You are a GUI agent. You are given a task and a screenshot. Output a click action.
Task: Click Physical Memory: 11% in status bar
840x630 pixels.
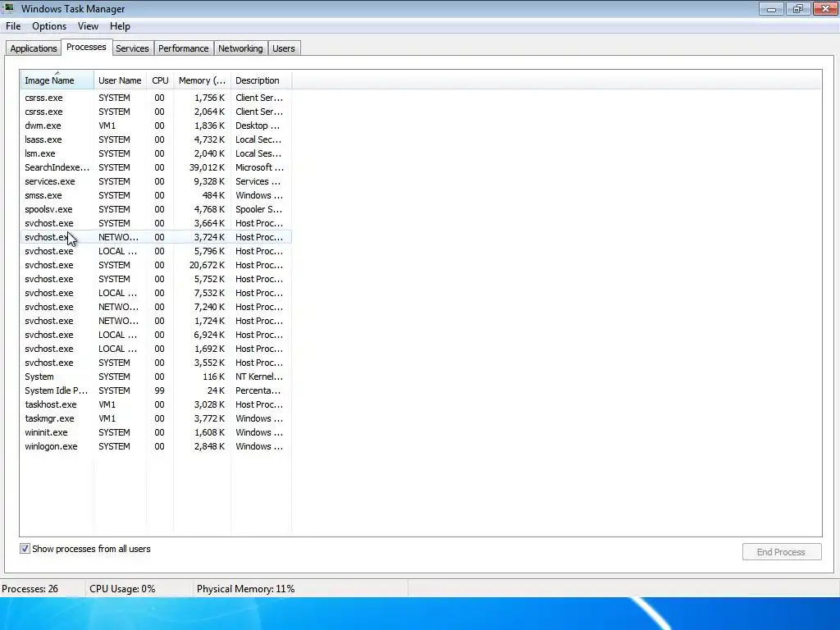[x=245, y=589]
